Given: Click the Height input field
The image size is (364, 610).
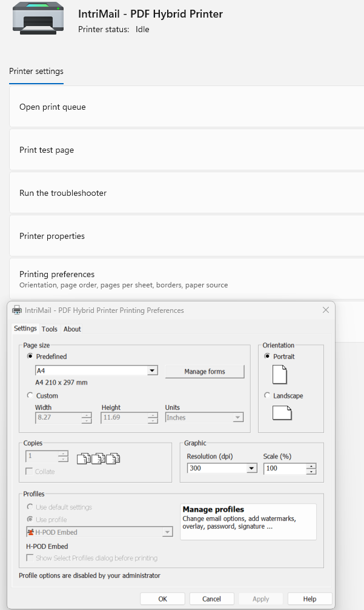Looking at the screenshot, I should click(124, 417).
